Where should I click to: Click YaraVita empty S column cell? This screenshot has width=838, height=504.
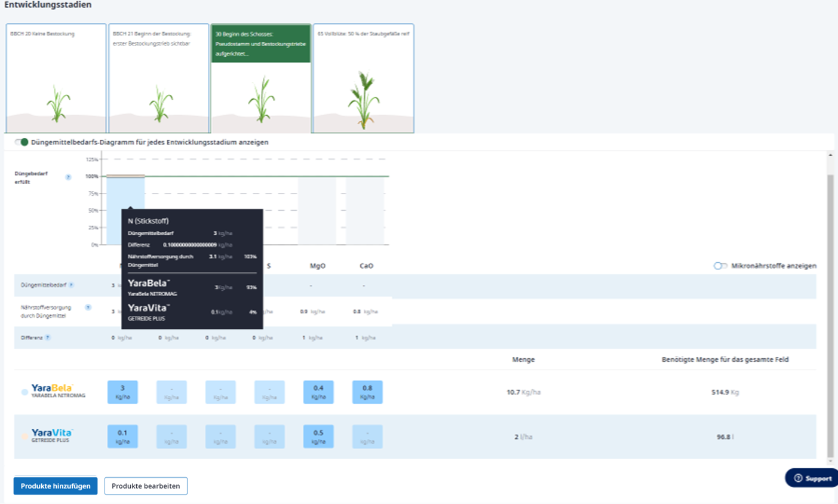(x=269, y=437)
